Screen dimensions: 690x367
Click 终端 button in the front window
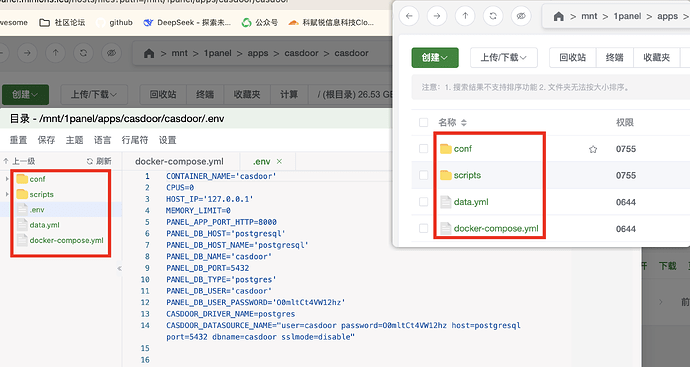(614, 58)
